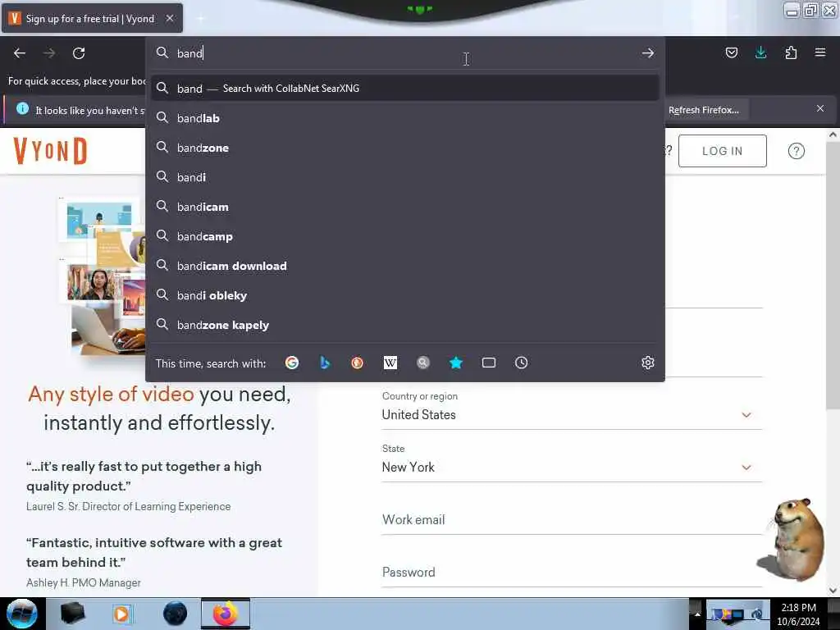Choose the bandi obleky suggestion
This screenshot has height=630, width=840.
(405, 295)
